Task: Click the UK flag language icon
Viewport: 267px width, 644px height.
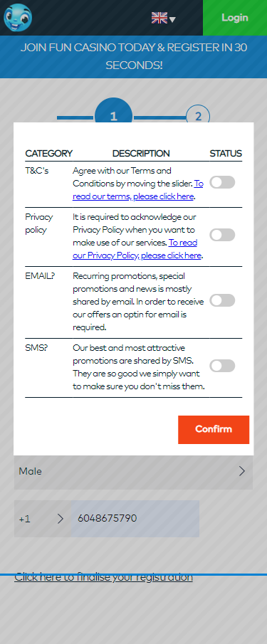Action: click(x=159, y=18)
